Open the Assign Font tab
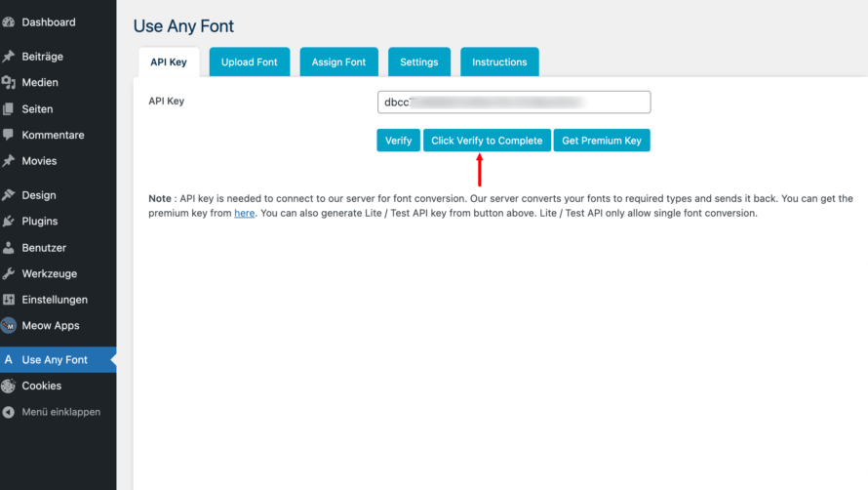The width and height of the screenshot is (868, 490). 338,62
